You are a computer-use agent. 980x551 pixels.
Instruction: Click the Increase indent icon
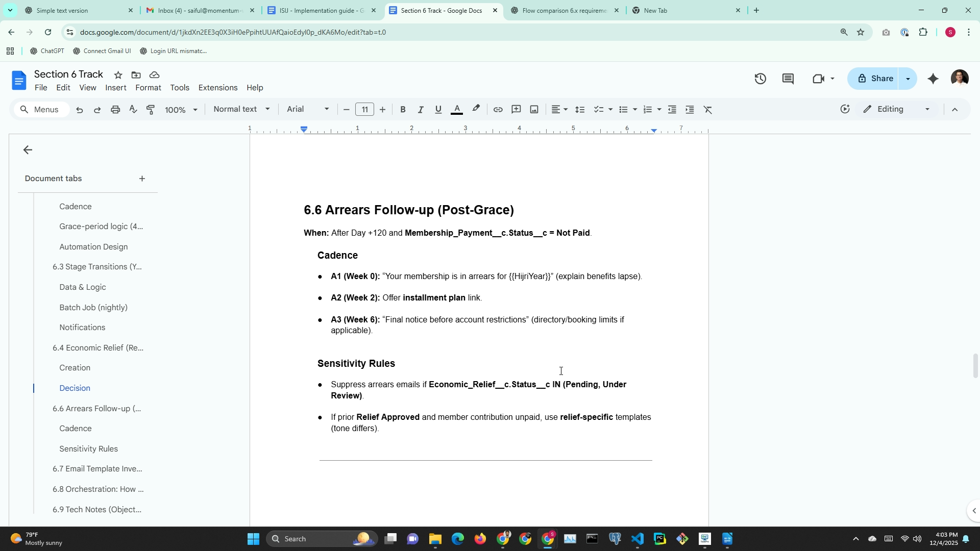pos(690,110)
